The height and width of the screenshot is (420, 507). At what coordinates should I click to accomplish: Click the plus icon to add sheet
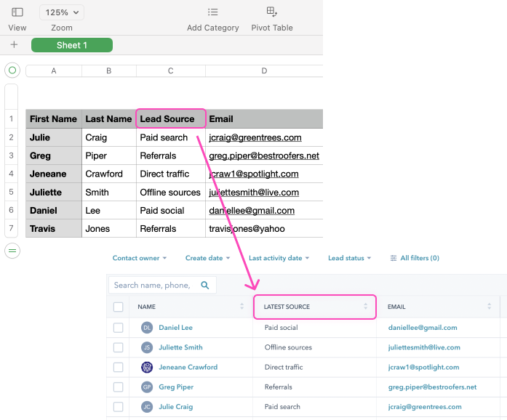tap(14, 45)
